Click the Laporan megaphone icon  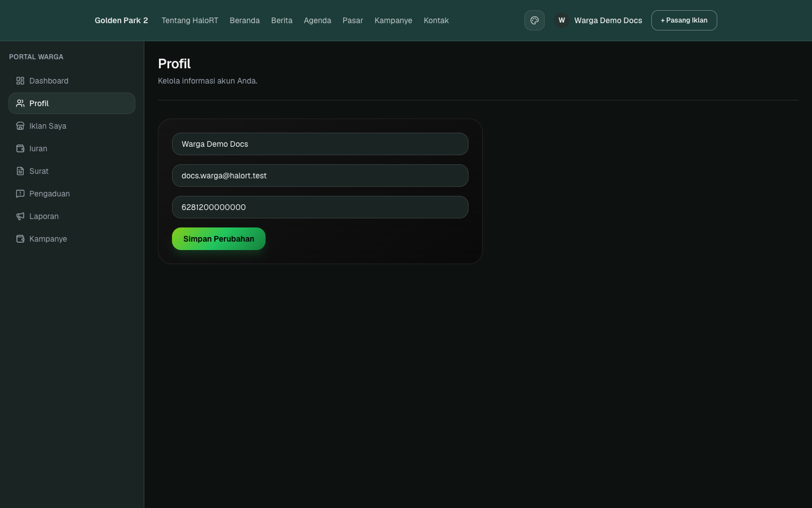[20, 216]
